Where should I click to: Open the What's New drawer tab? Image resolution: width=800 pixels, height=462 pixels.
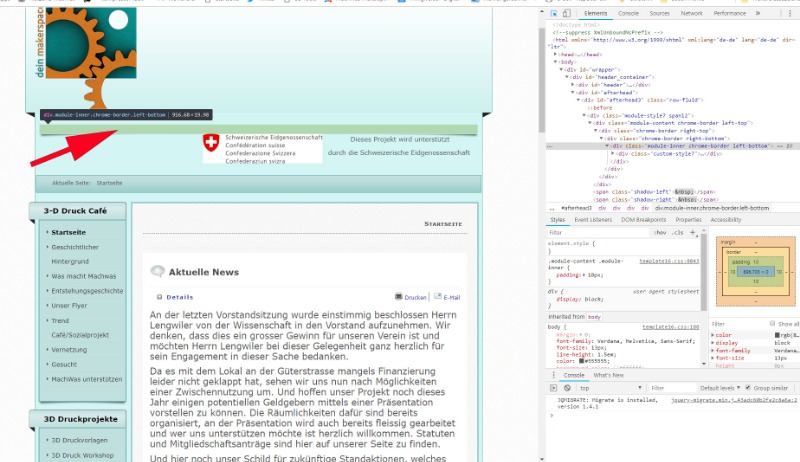[608, 375]
